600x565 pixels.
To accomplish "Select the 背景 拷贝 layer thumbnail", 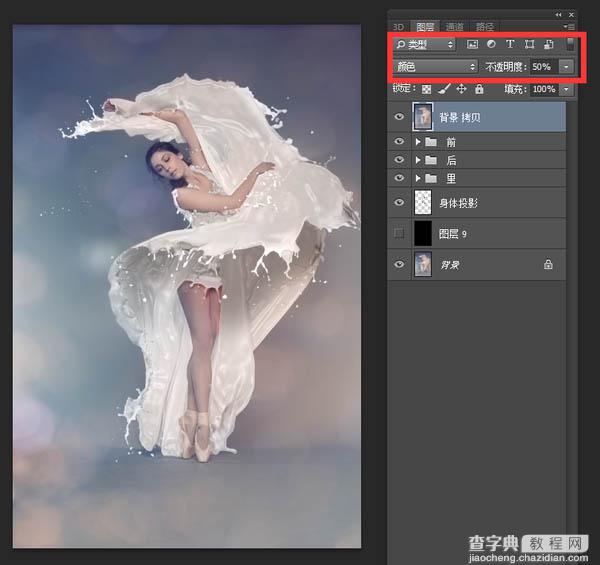I will point(423,117).
